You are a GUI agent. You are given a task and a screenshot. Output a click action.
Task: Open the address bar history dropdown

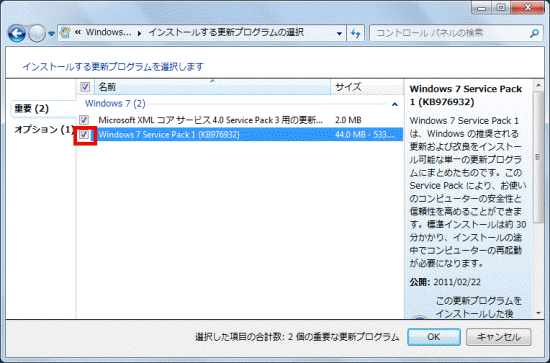[339, 34]
